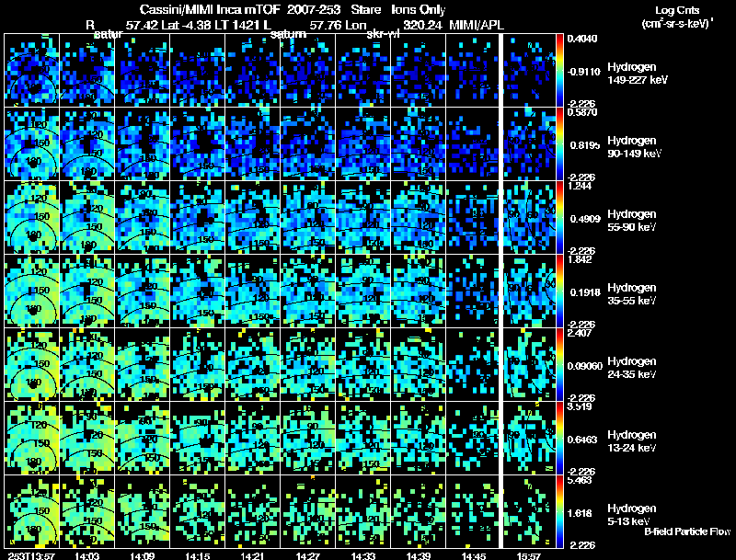Click the 14:45 time label
This screenshot has width=736, height=560.
[x=474, y=555]
